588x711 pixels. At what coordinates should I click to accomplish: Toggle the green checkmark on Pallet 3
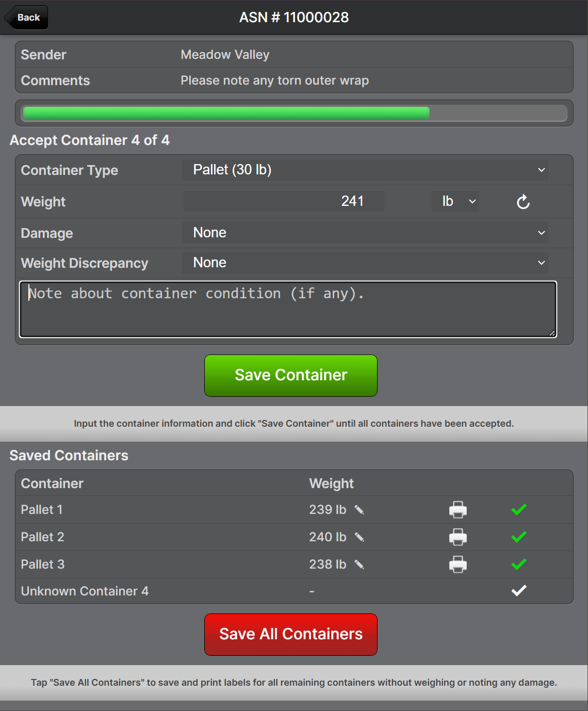coord(518,564)
